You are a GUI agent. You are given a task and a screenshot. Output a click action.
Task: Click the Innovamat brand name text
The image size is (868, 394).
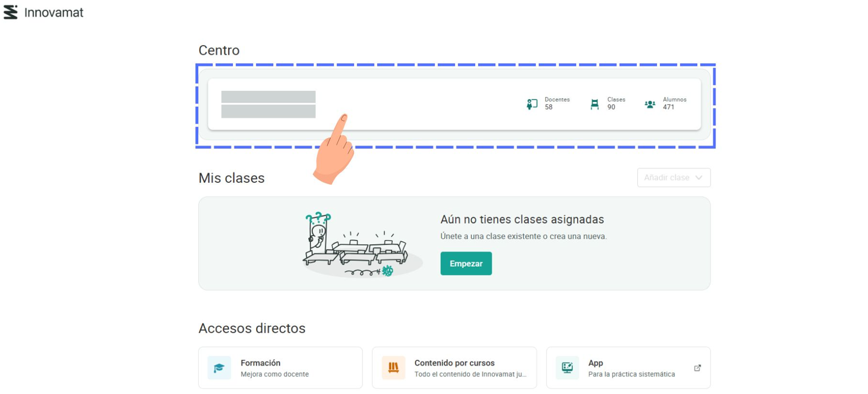(54, 13)
